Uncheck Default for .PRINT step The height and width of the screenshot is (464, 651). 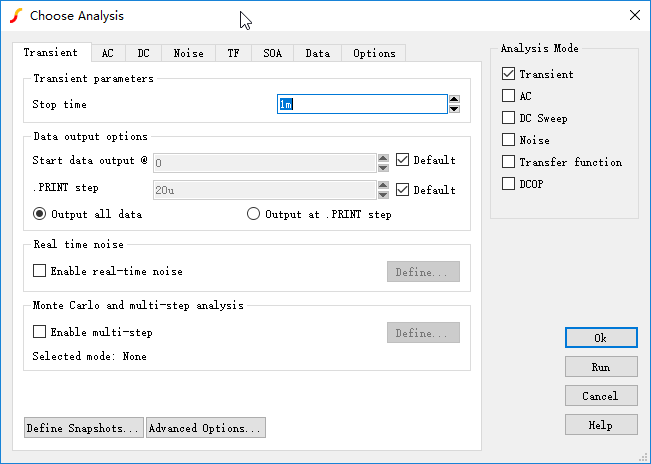[x=402, y=190]
